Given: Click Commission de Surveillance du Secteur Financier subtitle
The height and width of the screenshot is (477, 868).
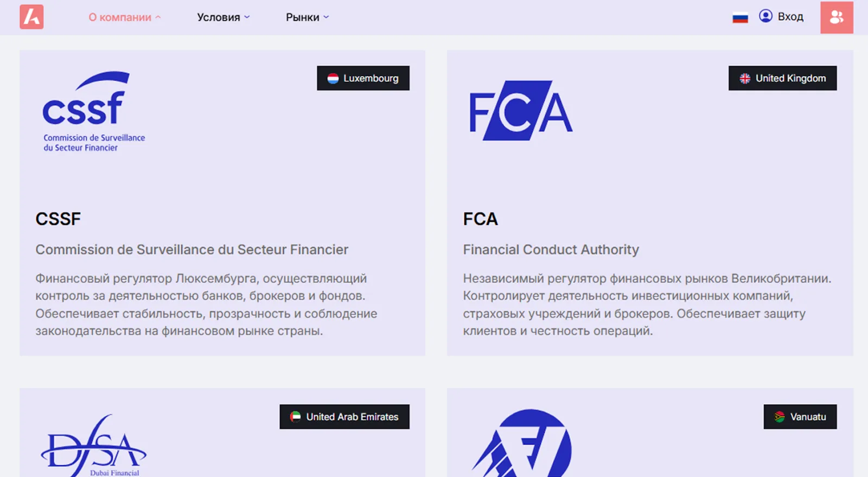Looking at the screenshot, I should (x=192, y=249).
